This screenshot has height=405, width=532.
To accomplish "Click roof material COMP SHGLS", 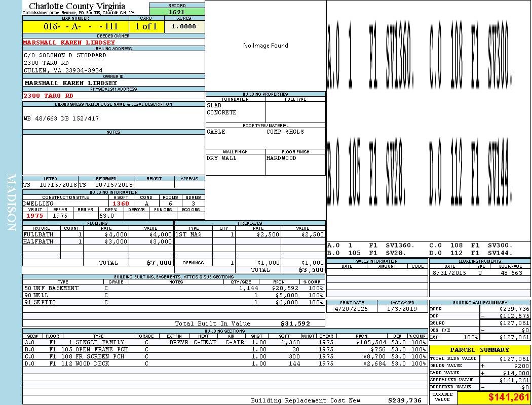I will coord(285,132).
